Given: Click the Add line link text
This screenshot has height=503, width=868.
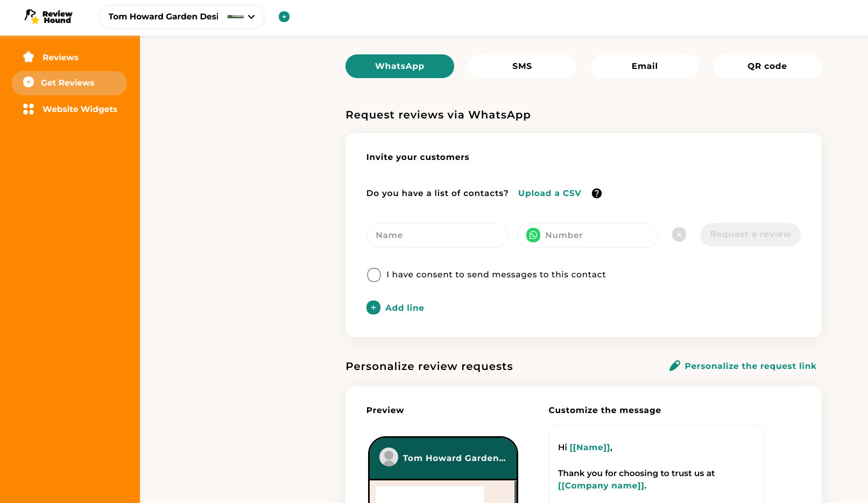Looking at the screenshot, I should tap(405, 308).
